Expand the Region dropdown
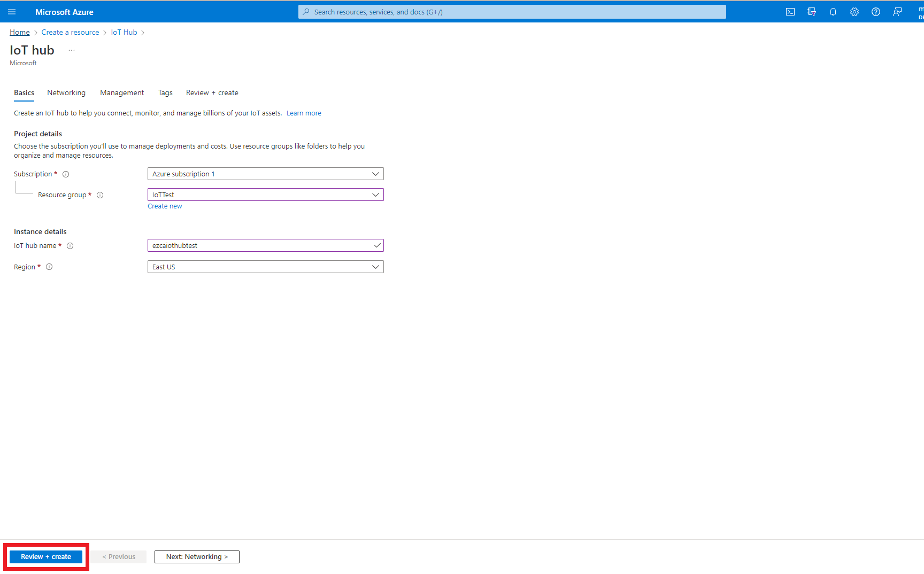Screen dimensions: 924x574 [x=266, y=267]
